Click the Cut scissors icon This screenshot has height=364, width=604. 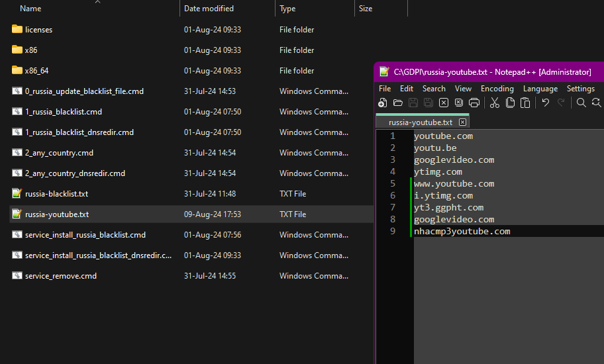(x=495, y=103)
